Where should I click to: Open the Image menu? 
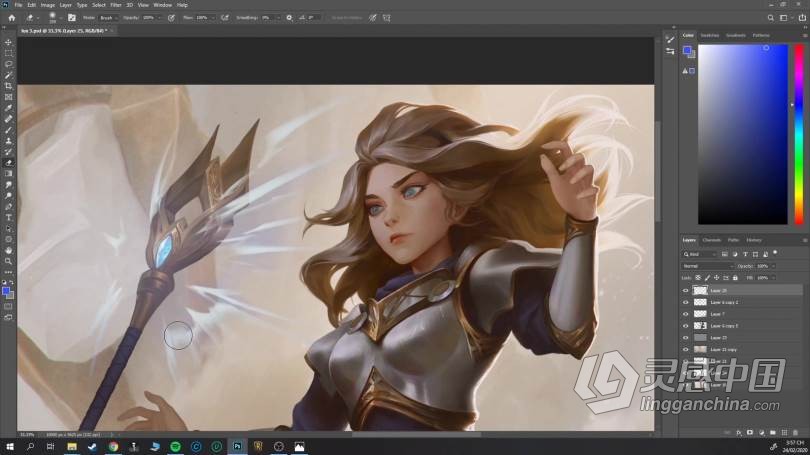47,5
